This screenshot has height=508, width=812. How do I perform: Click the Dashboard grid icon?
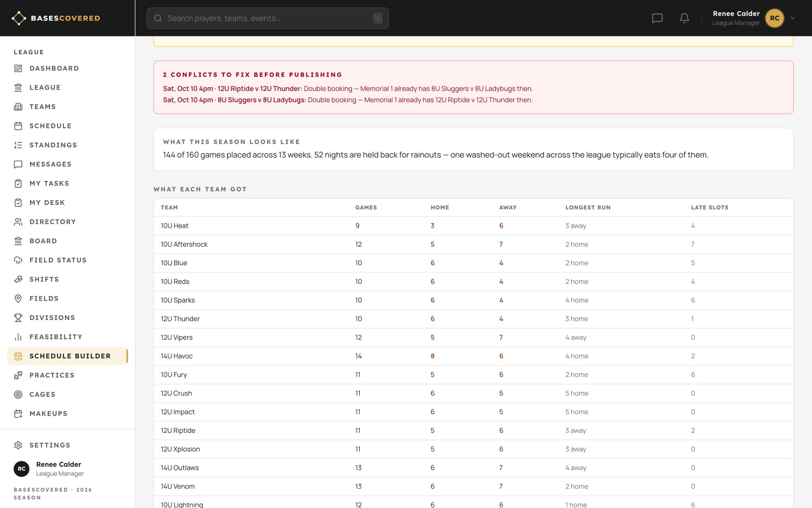coord(18,69)
